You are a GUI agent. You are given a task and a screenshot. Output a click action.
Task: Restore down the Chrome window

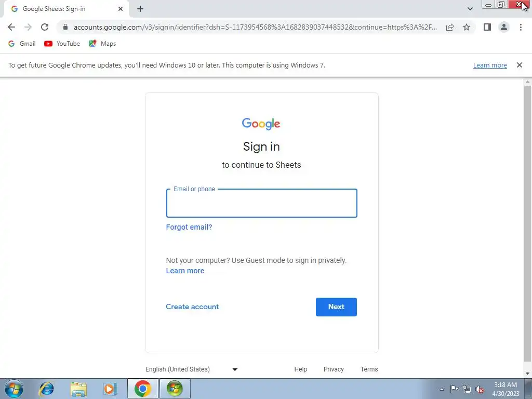501,5
